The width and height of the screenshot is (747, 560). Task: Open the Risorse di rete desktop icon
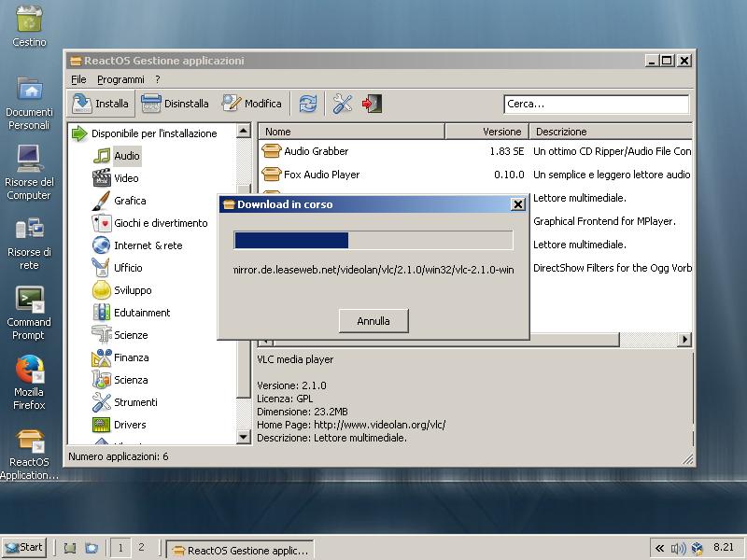29,244
